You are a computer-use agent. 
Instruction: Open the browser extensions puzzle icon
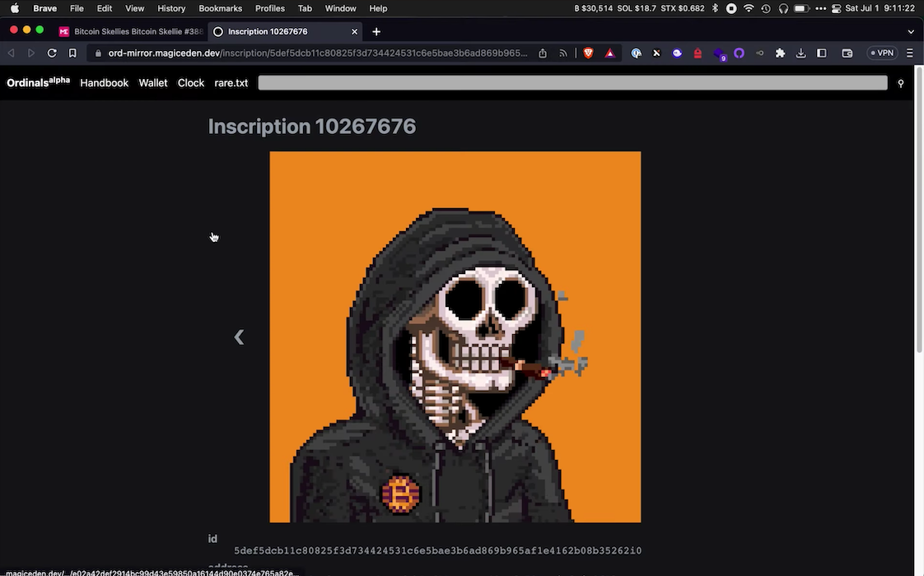[780, 53]
